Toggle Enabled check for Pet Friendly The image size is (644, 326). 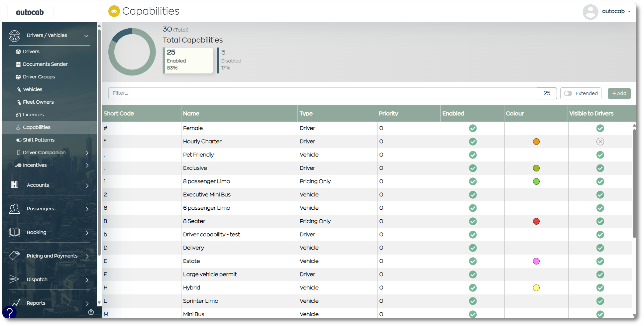tap(473, 155)
